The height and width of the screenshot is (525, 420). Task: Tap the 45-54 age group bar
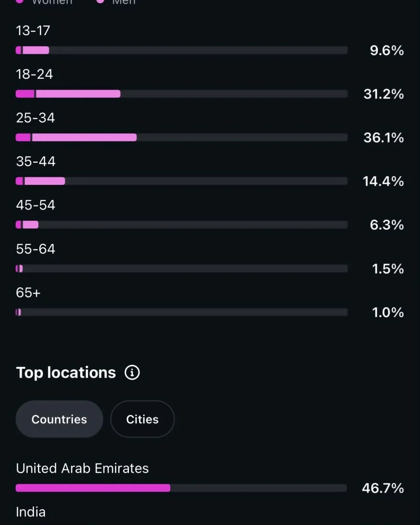(181, 225)
